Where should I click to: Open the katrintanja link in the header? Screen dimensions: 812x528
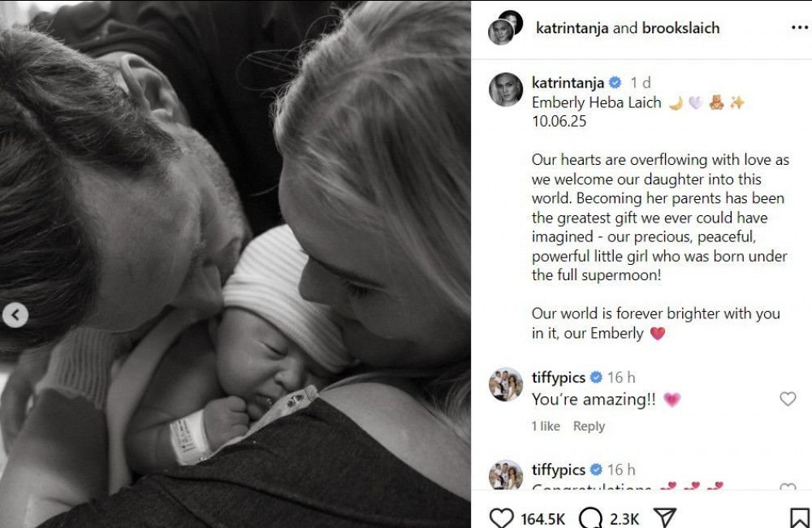(572, 28)
